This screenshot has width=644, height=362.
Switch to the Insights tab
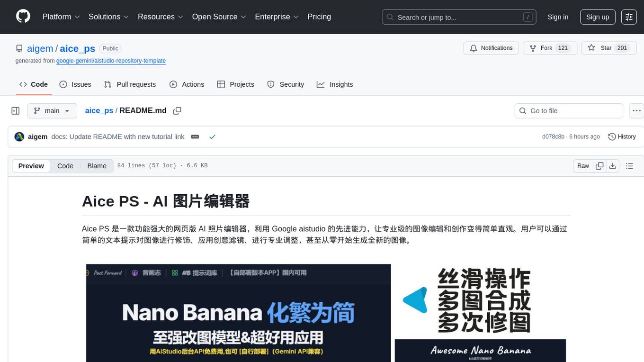pyautogui.click(x=335, y=84)
